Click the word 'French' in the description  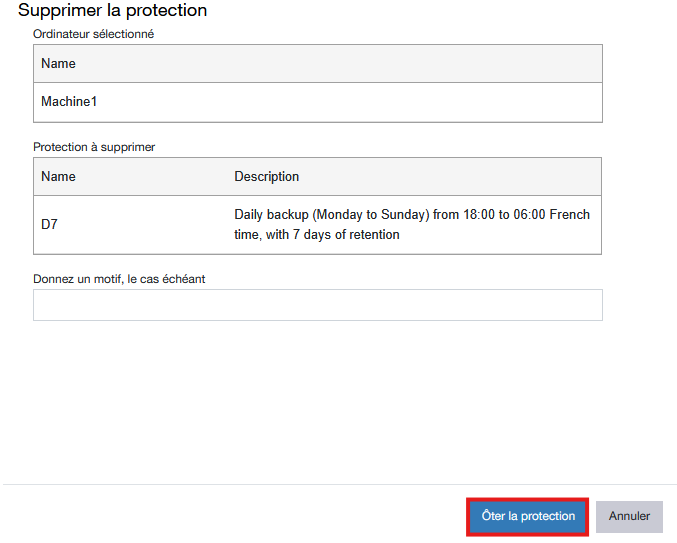pos(571,215)
